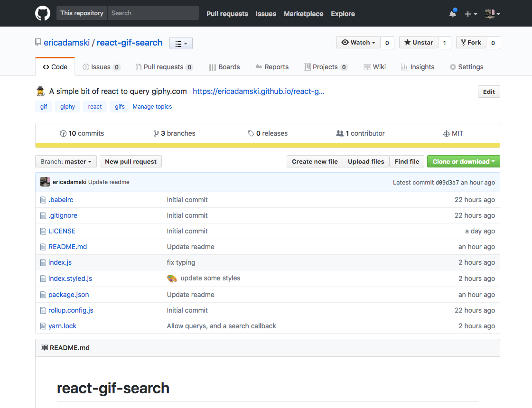
Task: Click the GitHub Octocat logo
Action: (x=43, y=14)
